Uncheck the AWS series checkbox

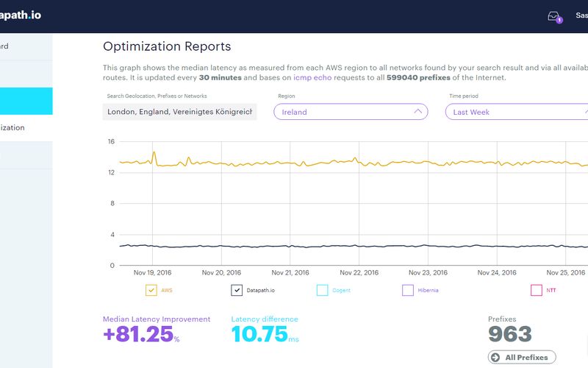pyautogui.click(x=151, y=290)
